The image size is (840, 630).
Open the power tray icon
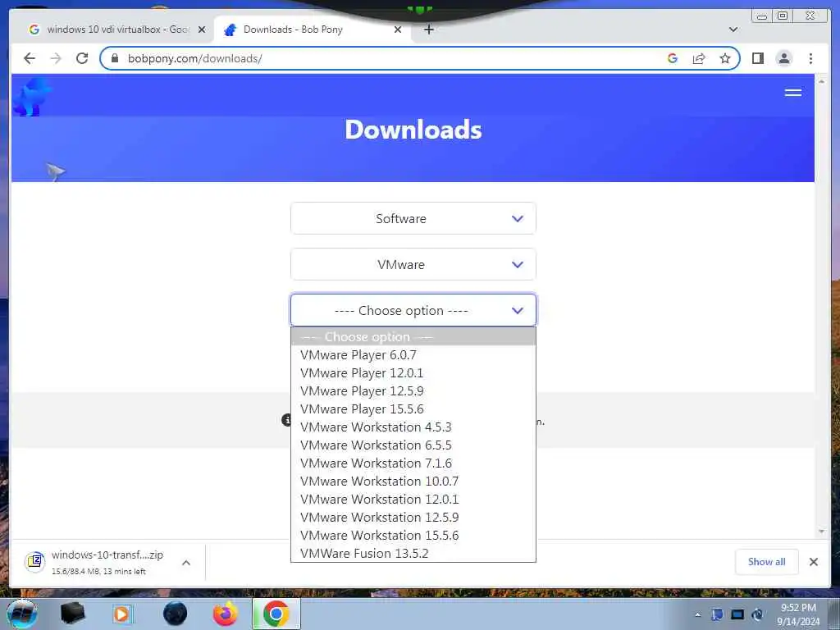click(758, 614)
